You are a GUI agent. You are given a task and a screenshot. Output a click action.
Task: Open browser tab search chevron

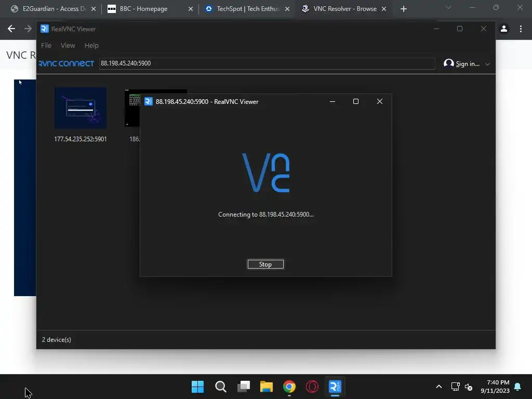(x=448, y=7)
